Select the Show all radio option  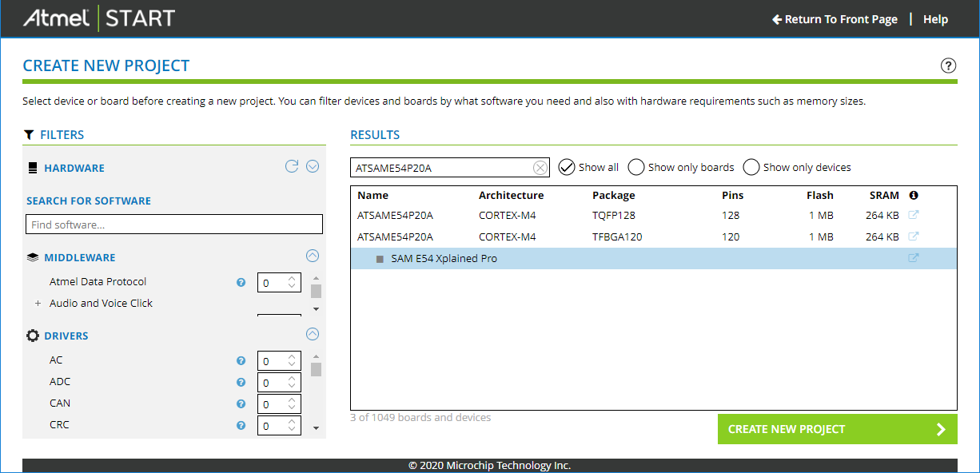(567, 167)
